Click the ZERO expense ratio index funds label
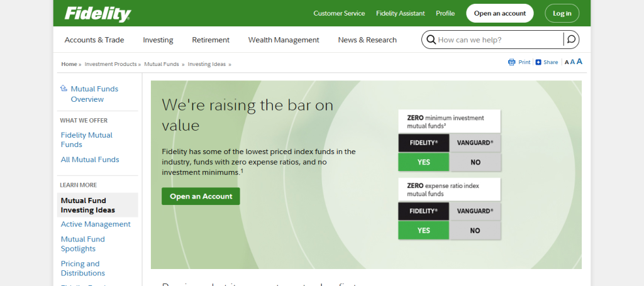 (449, 190)
